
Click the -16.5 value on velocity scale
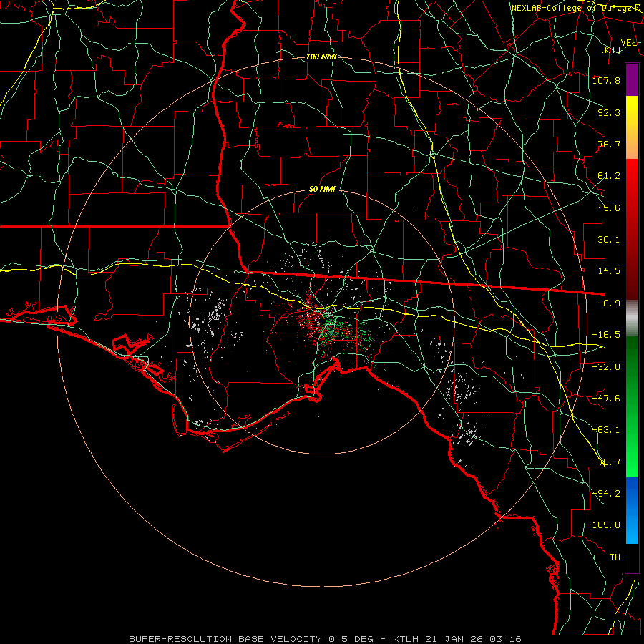[x=606, y=335]
